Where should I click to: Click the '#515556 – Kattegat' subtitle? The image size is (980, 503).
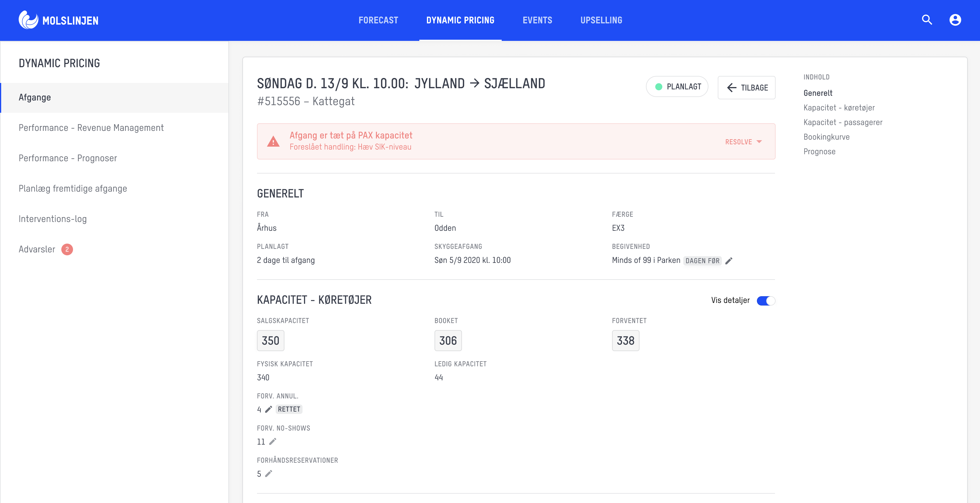[x=306, y=101]
